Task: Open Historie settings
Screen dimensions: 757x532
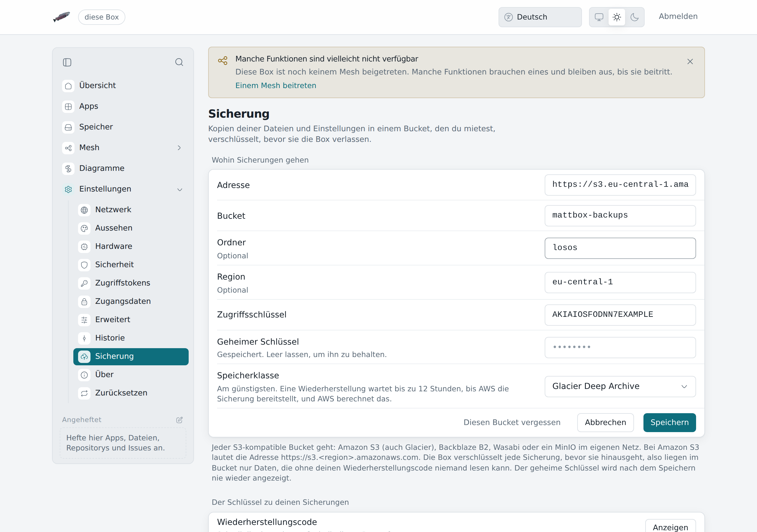Action: pos(131,338)
